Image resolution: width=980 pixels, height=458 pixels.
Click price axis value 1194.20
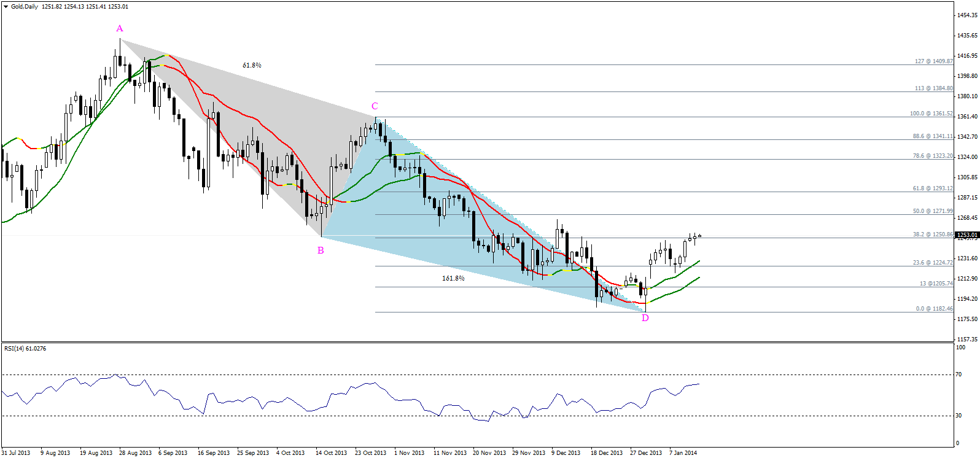coord(967,299)
